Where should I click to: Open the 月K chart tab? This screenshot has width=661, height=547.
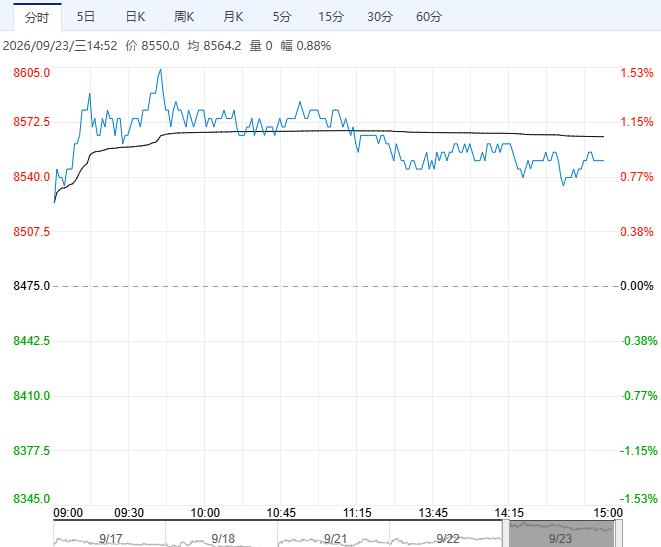(x=233, y=17)
